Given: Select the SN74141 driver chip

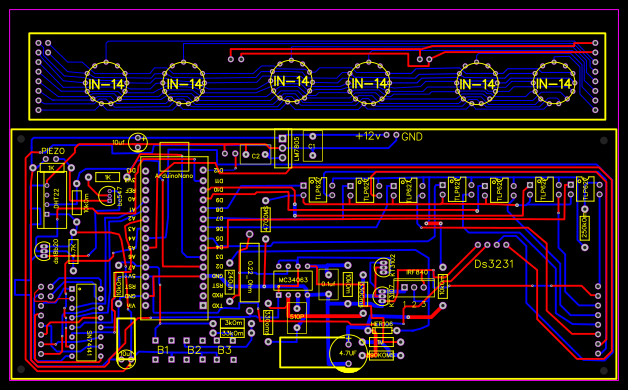Looking at the screenshot, I should tap(86, 323).
